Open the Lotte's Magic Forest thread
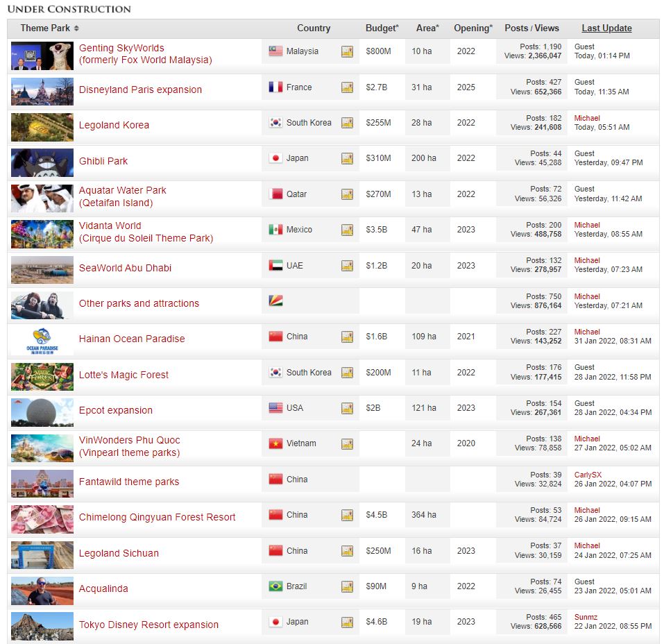Viewport: 664px width, 644px height. coord(124,375)
